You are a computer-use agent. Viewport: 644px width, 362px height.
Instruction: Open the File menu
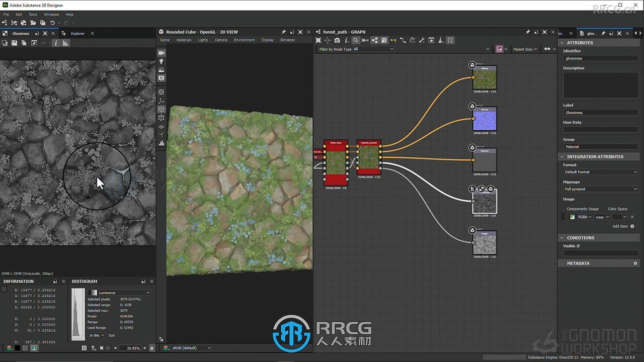[x=6, y=15]
